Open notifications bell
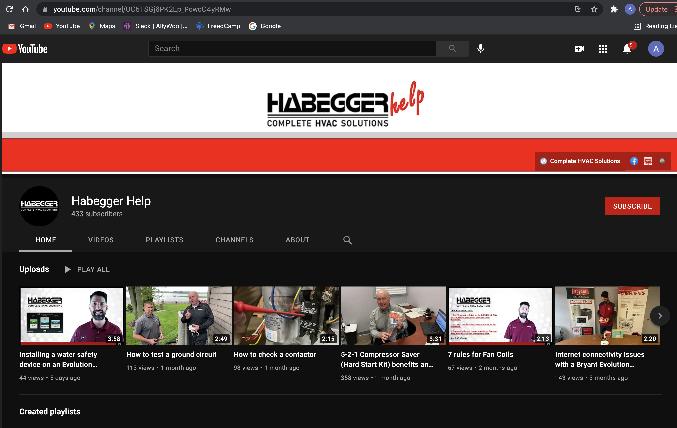Screen dimensions: 677x428 pyautogui.click(x=627, y=49)
